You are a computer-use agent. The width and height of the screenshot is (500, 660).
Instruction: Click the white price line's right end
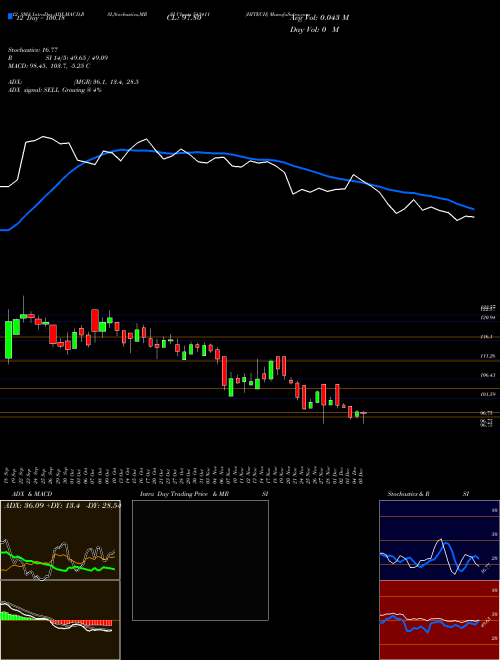473,217
